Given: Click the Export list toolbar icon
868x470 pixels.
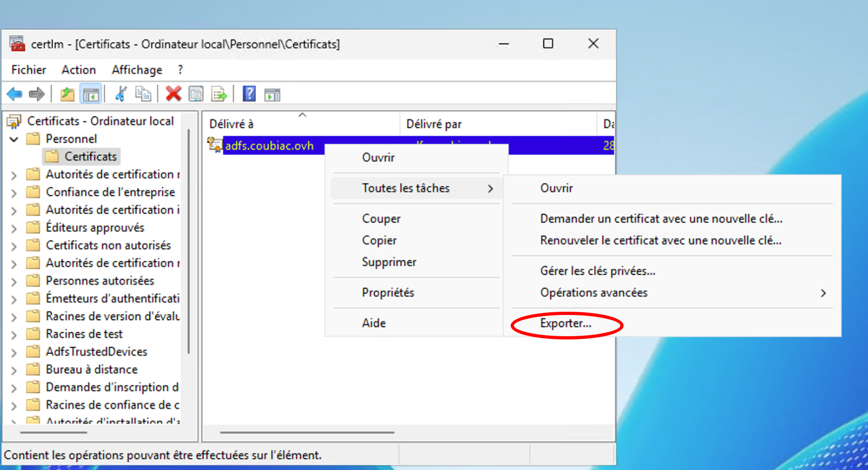Looking at the screenshot, I should [x=219, y=95].
